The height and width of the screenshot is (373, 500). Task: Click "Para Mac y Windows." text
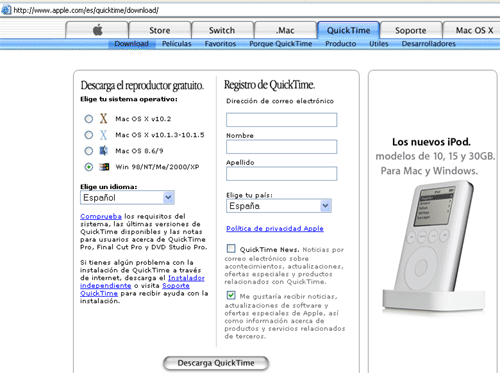pyautogui.click(x=429, y=171)
